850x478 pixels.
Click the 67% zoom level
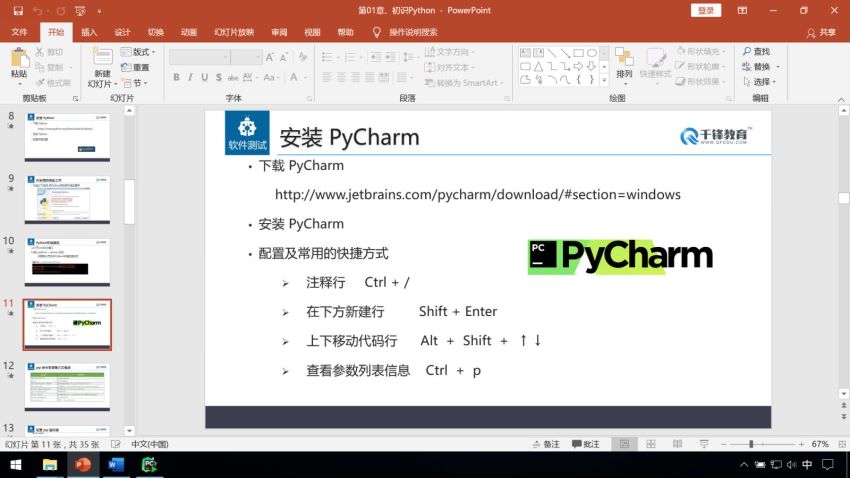click(x=820, y=444)
